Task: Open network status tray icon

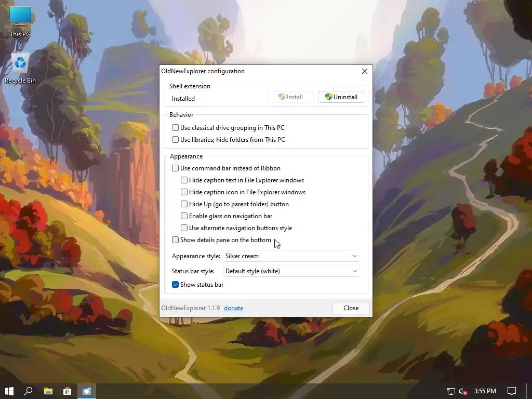Action: 450,391
